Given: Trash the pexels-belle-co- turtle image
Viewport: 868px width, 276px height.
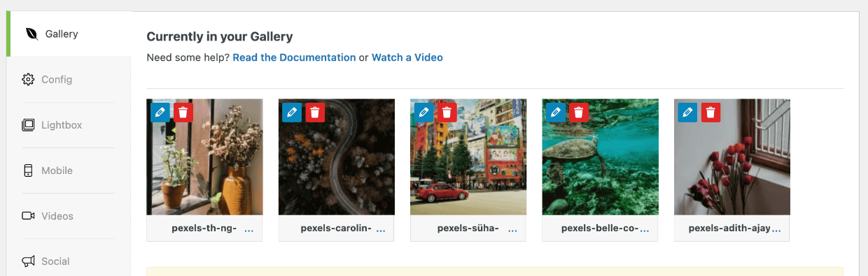Looking at the screenshot, I should point(579,112).
